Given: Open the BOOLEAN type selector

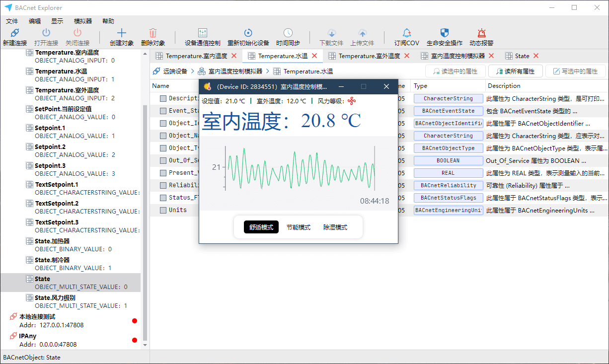Looking at the screenshot, I should 448,160.
